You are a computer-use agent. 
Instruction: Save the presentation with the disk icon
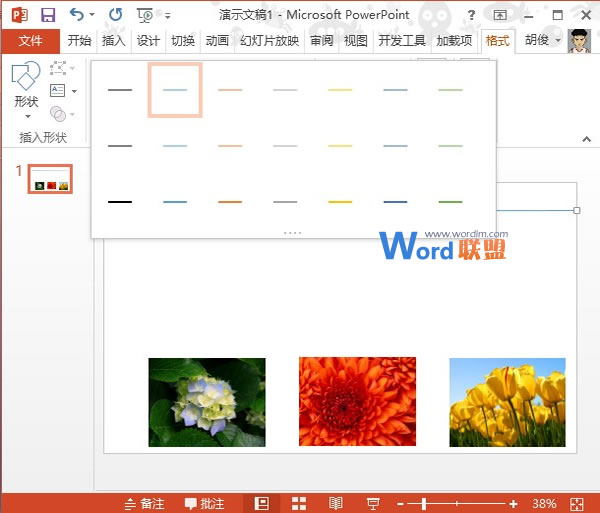point(48,15)
